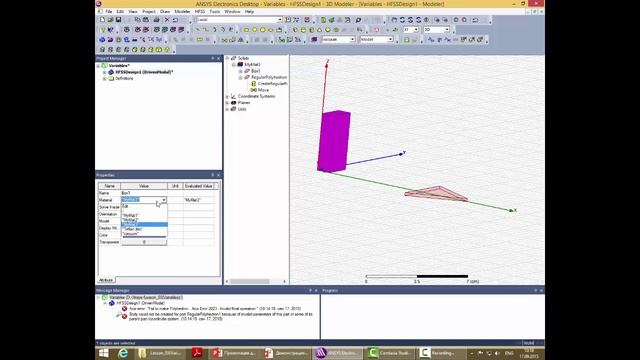Select Box1 in the model tree

[255, 71]
